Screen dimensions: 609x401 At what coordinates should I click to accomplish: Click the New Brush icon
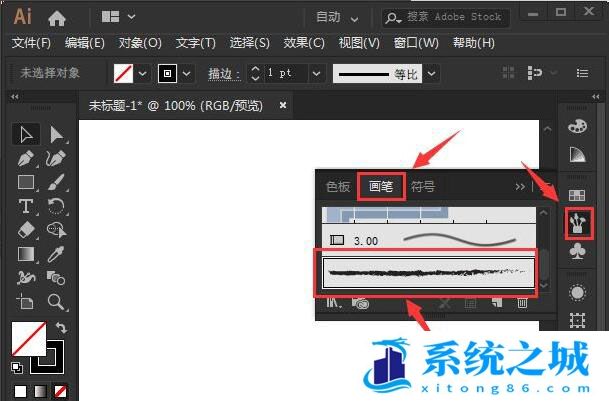coord(497,303)
